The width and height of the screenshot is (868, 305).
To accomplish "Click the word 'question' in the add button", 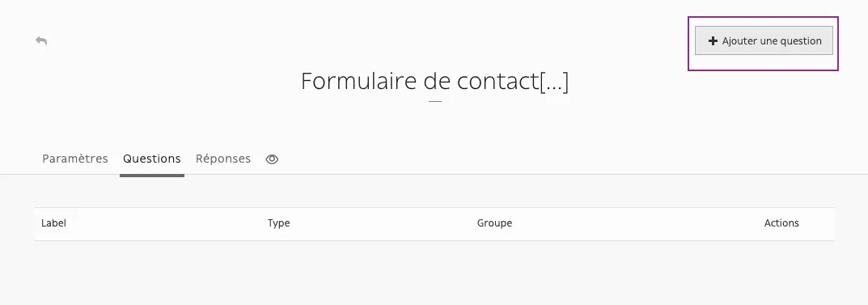I will (802, 41).
